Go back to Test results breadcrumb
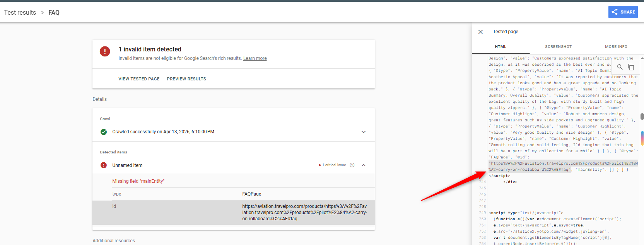Viewport: 644px width, 245px height. (x=20, y=12)
